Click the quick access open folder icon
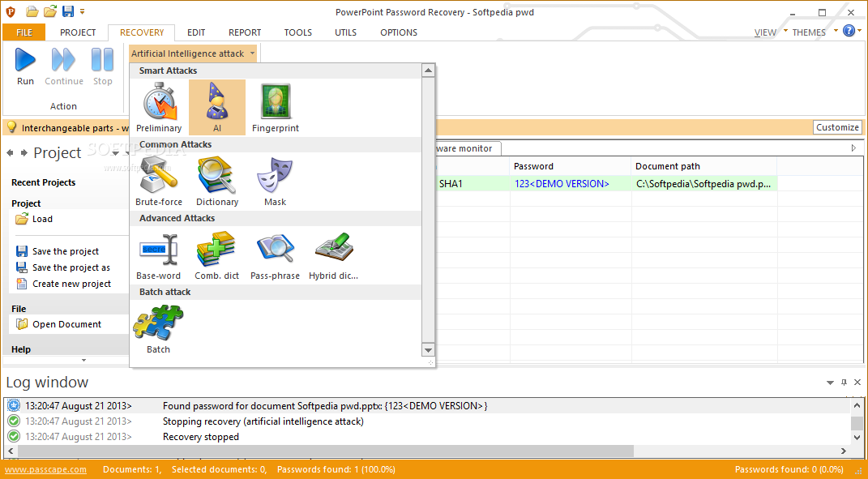Screen dimensions: 868x479 tap(49, 11)
